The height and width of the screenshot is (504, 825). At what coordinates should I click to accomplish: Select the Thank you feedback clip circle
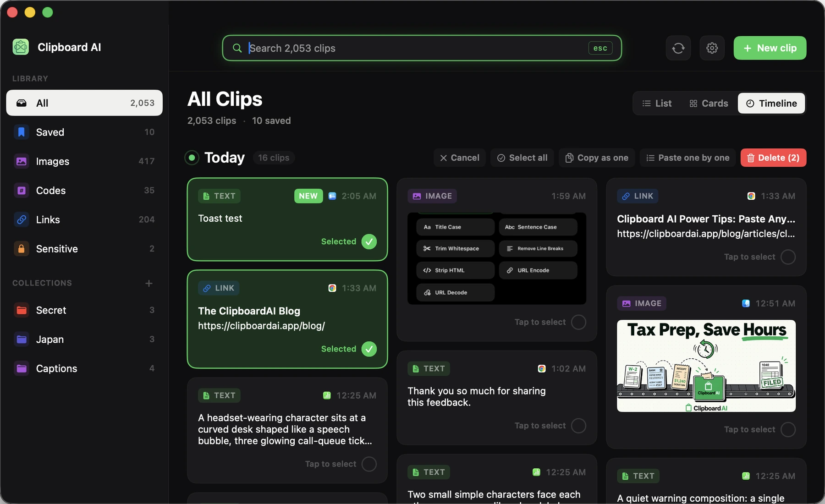coord(578,426)
